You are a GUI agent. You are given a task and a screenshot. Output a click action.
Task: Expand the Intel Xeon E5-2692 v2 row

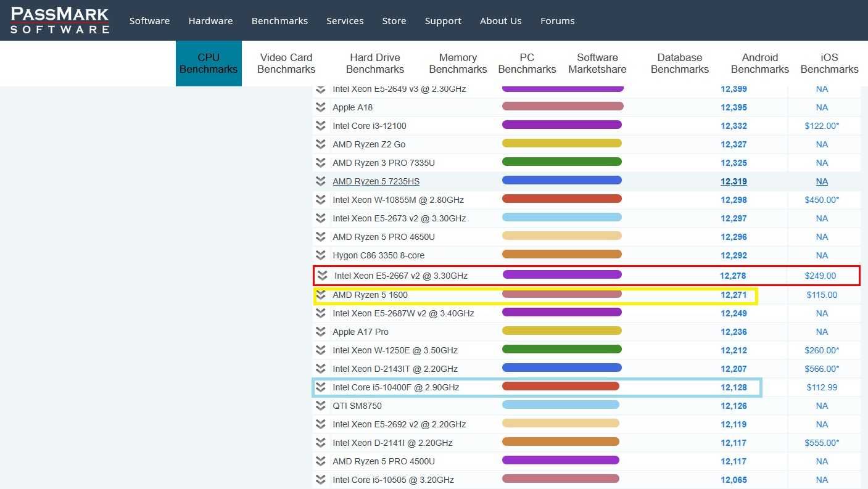320,424
